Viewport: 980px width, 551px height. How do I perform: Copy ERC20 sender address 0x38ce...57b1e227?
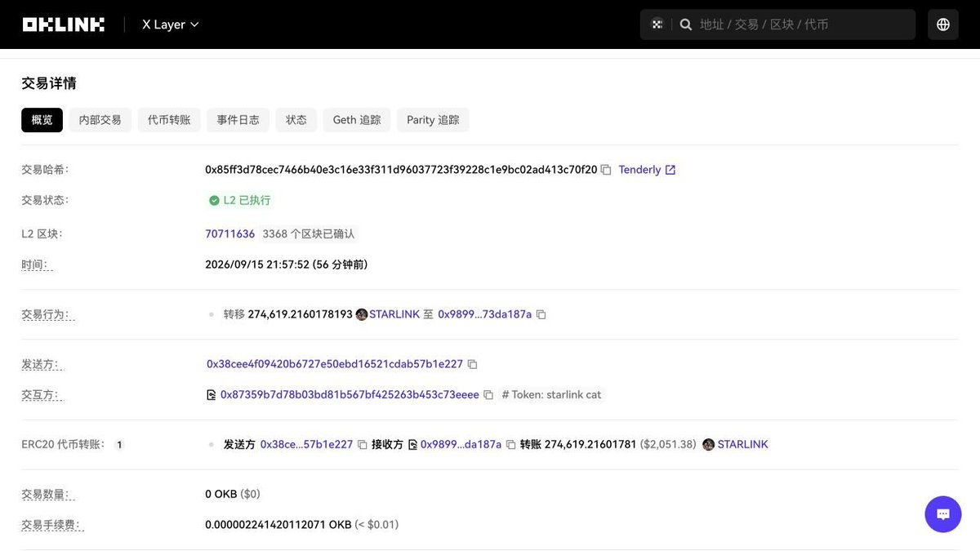pyautogui.click(x=362, y=445)
